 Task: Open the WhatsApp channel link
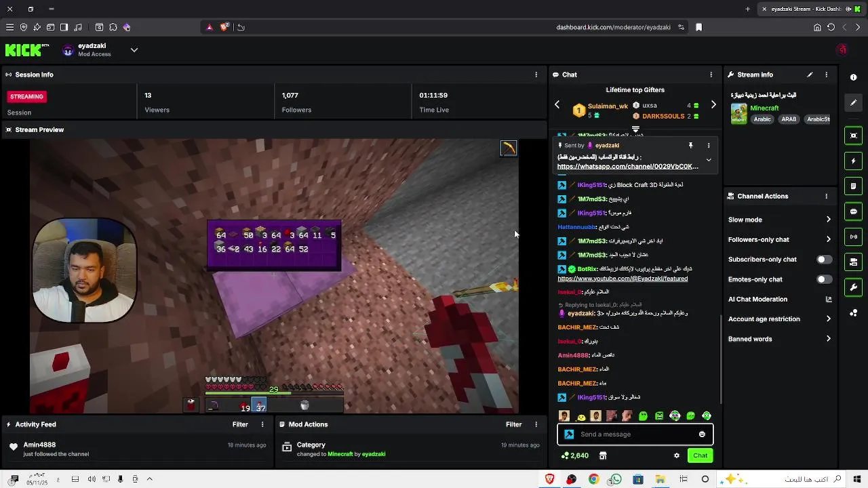pyautogui.click(x=628, y=166)
